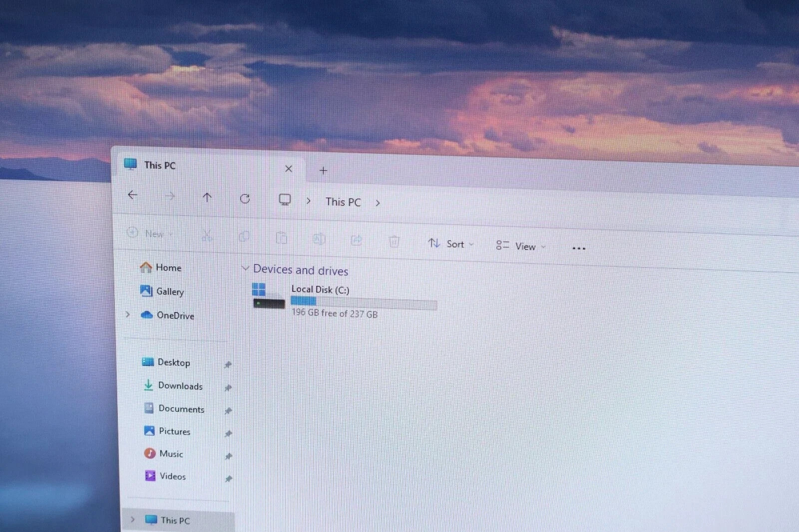799x532 pixels.
Task: Click the Local Disk storage usage bar
Action: (x=364, y=302)
